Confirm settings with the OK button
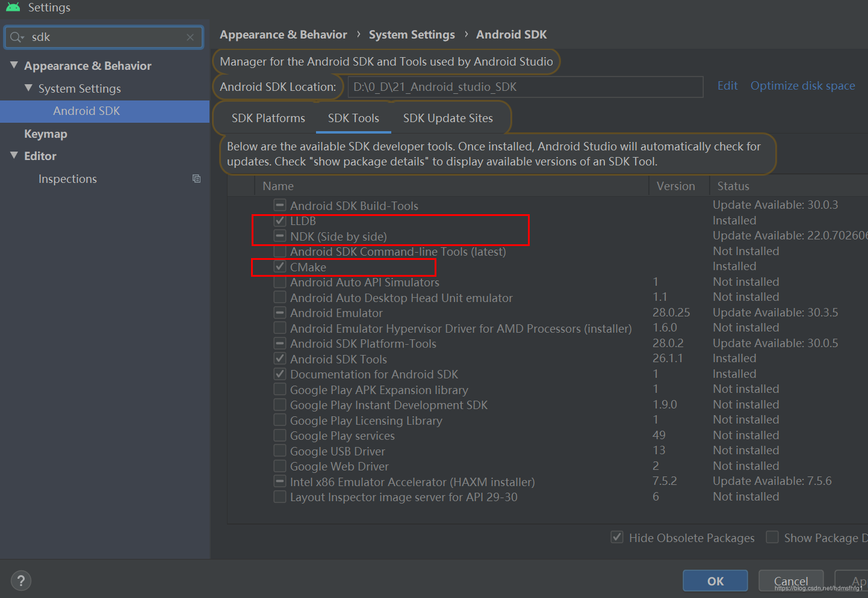 coord(715,581)
